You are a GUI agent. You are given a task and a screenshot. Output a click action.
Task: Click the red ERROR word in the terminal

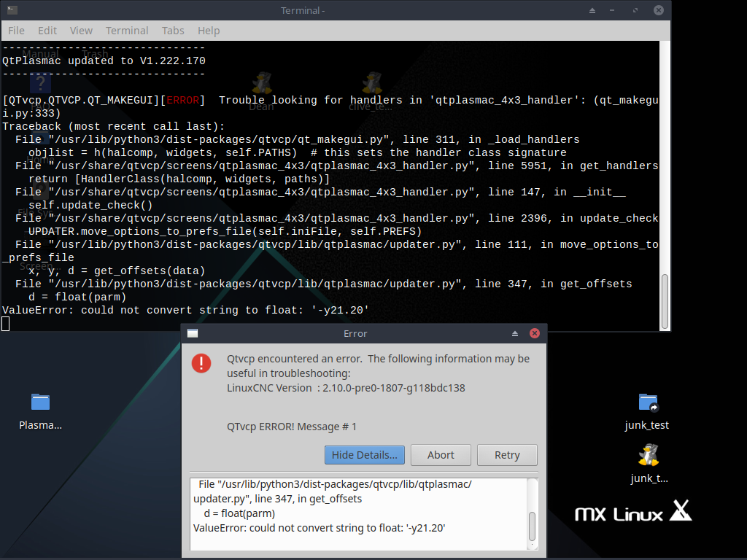click(x=183, y=100)
